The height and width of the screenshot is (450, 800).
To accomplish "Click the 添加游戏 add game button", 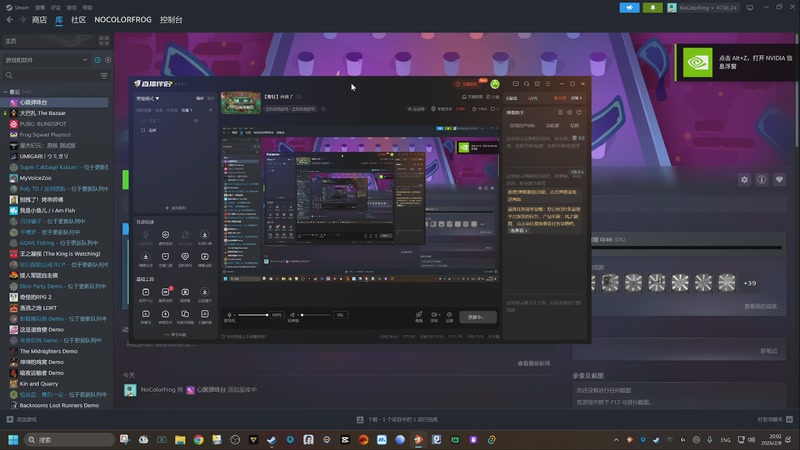I will (21, 419).
